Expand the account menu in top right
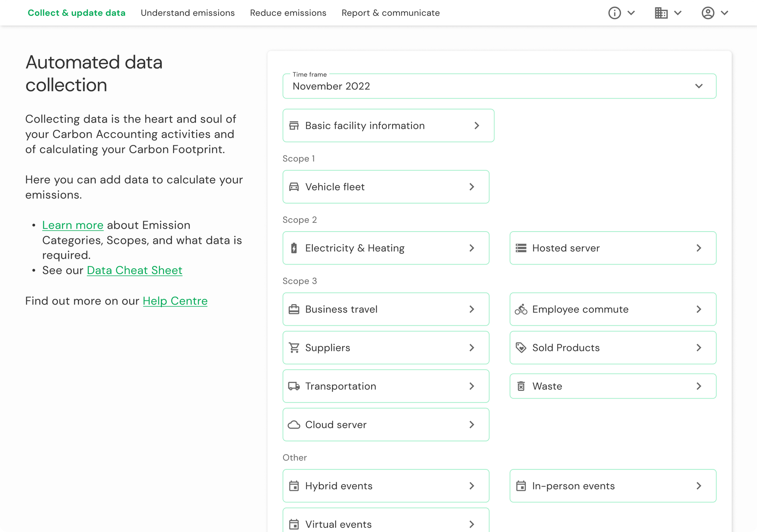 [x=724, y=12]
